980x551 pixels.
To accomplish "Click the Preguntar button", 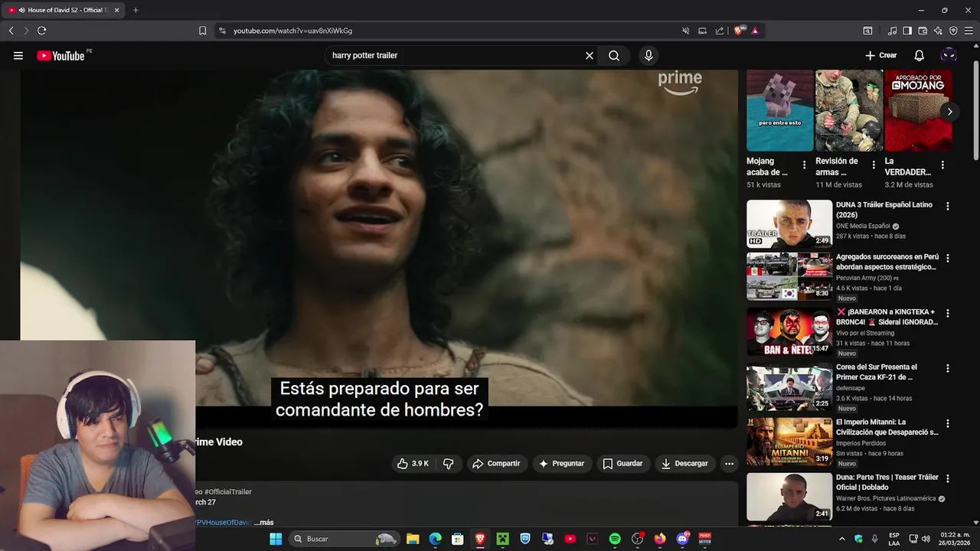I will click(562, 463).
